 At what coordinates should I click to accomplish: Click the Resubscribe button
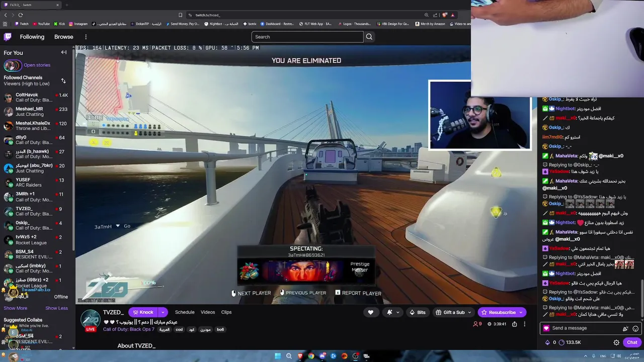pos(502,312)
